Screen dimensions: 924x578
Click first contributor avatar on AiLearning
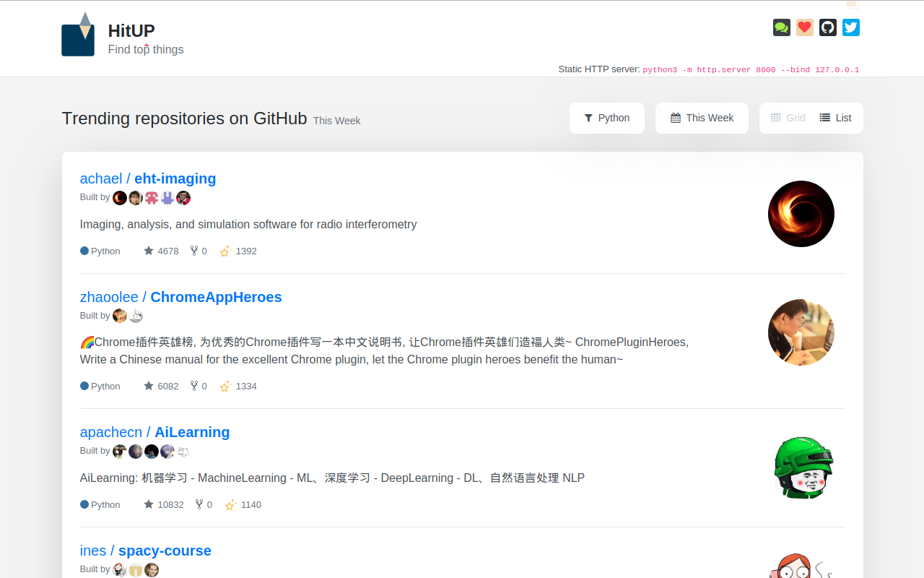pos(120,452)
